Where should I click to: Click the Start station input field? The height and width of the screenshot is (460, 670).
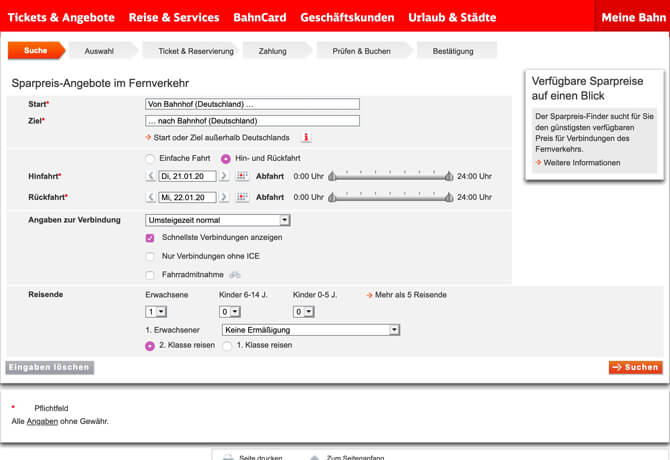click(x=253, y=104)
